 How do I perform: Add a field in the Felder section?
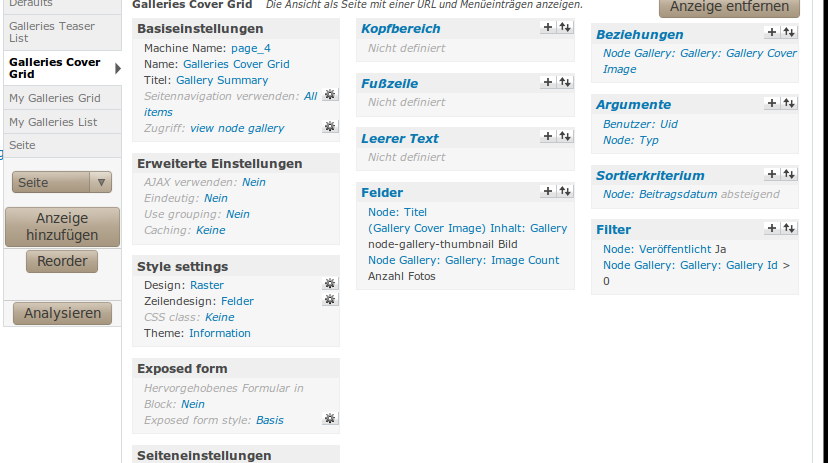(x=547, y=191)
